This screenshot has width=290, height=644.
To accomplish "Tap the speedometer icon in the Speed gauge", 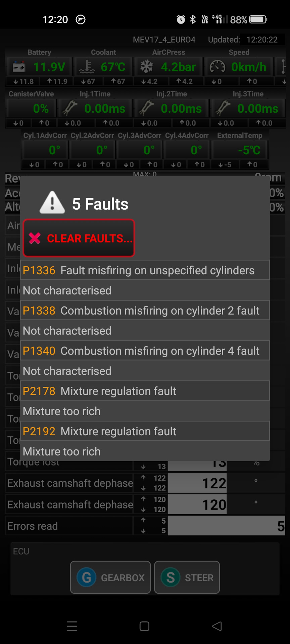I will [x=217, y=66].
